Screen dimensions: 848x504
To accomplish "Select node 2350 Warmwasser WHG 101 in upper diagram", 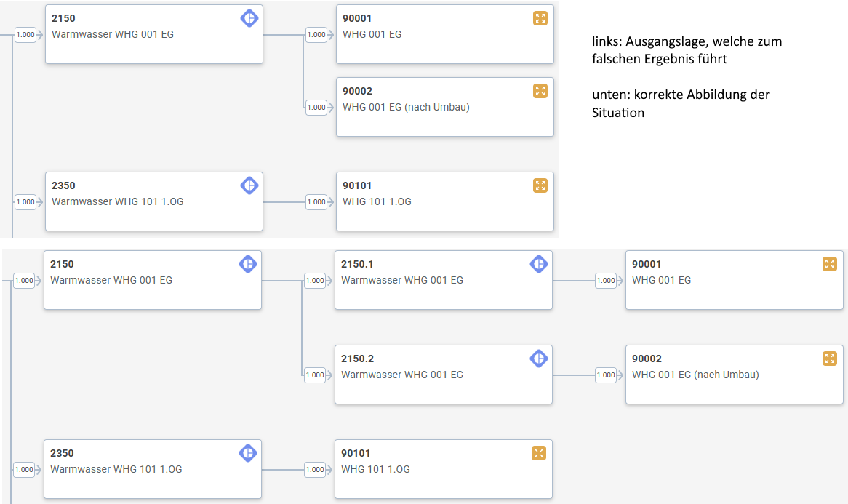I will (x=153, y=201).
